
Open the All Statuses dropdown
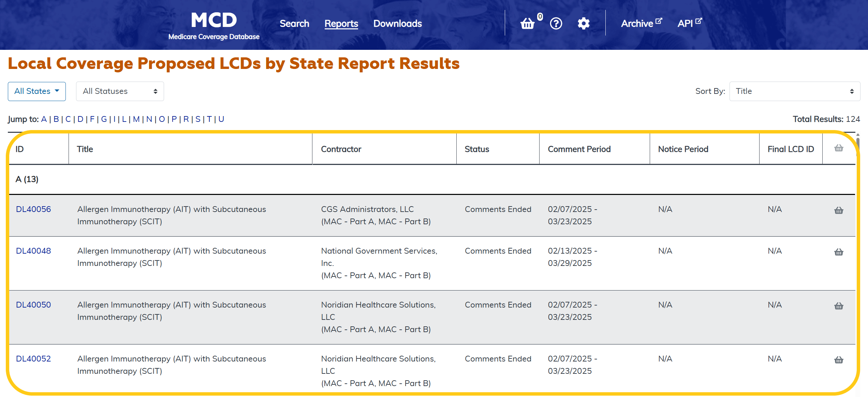pyautogui.click(x=120, y=91)
